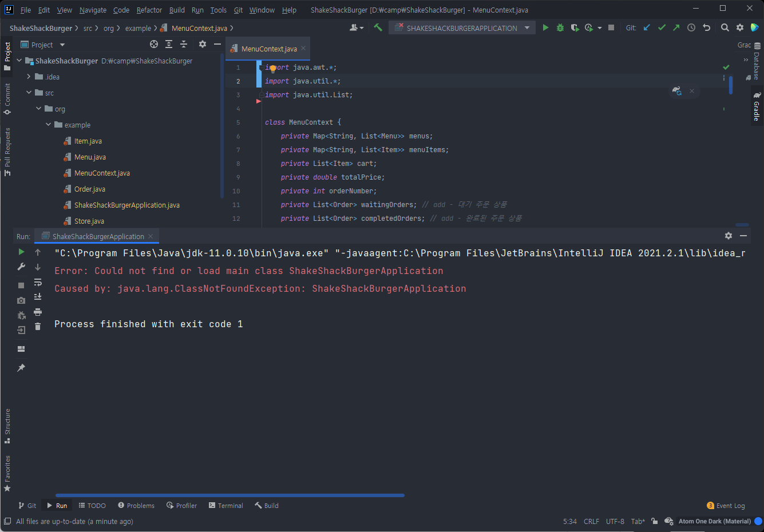Click the intention lightbulb on line 1
The image size is (764, 532).
click(x=273, y=68)
